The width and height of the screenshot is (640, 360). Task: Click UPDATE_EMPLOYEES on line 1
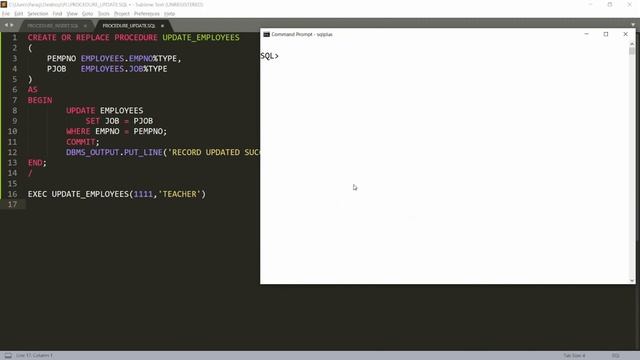coord(201,38)
